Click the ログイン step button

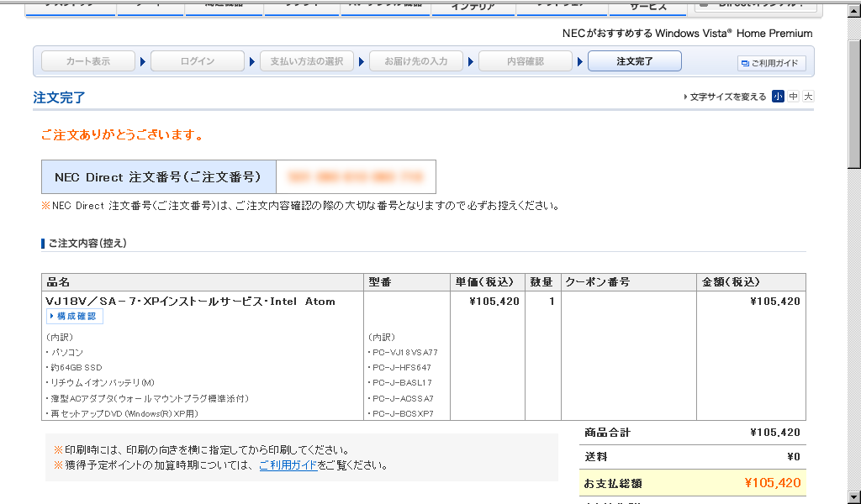pos(197,60)
